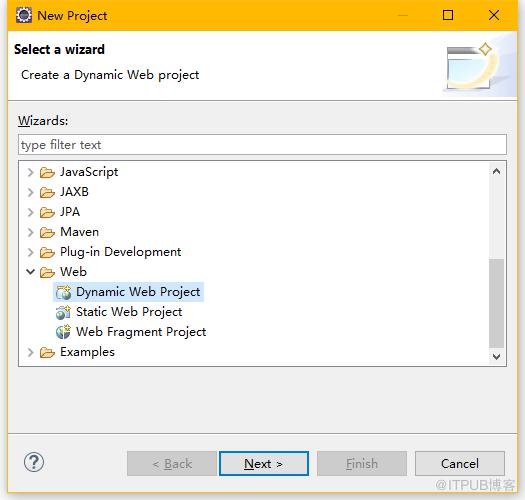Click the Dynamic Web Project icon
The height and width of the screenshot is (500, 525).
pyautogui.click(x=63, y=292)
